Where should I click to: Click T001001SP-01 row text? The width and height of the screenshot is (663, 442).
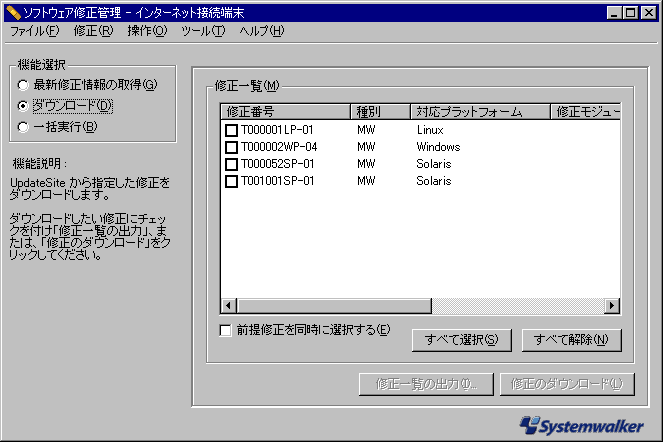click(x=277, y=181)
